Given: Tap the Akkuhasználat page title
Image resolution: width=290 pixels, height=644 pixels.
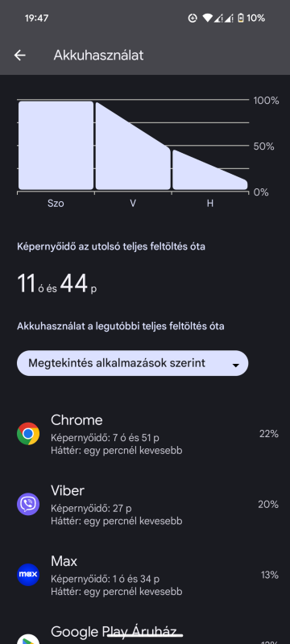Looking at the screenshot, I should [98, 56].
